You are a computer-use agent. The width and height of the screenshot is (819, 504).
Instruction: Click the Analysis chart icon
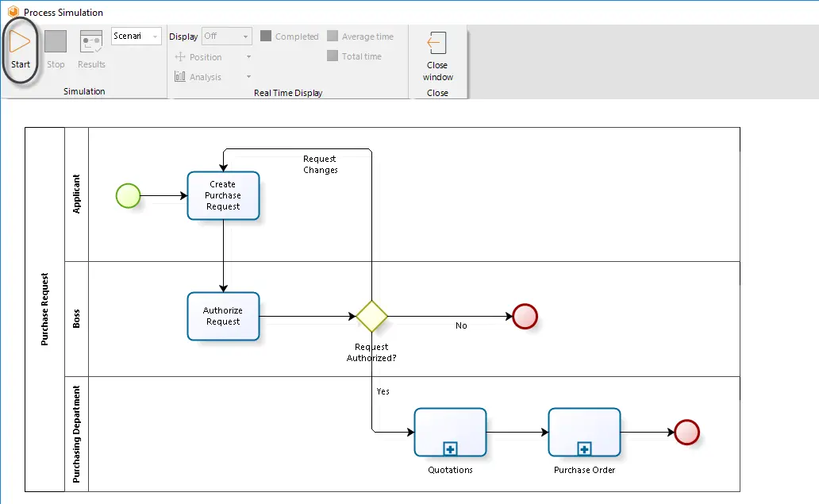pos(180,77)
